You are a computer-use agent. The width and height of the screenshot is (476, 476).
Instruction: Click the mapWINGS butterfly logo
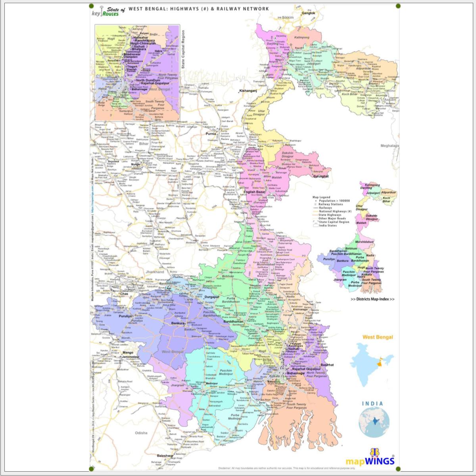coord(375,452)
